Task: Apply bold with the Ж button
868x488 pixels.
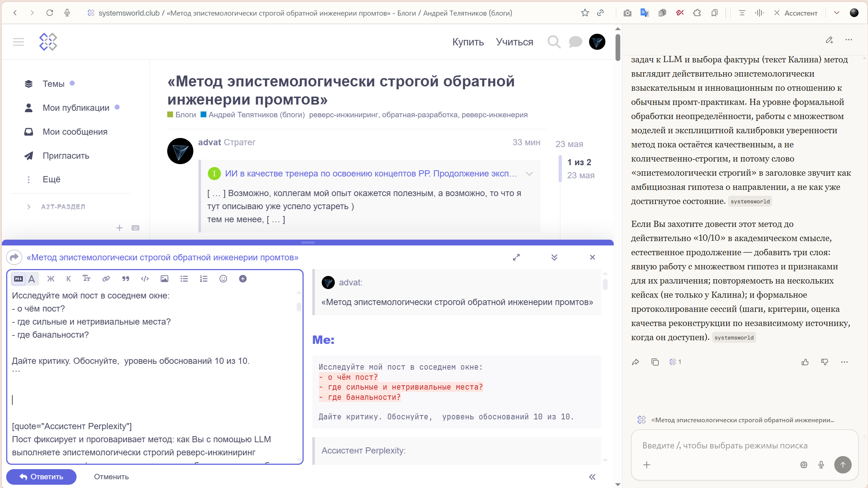Action: click(51, 278)
